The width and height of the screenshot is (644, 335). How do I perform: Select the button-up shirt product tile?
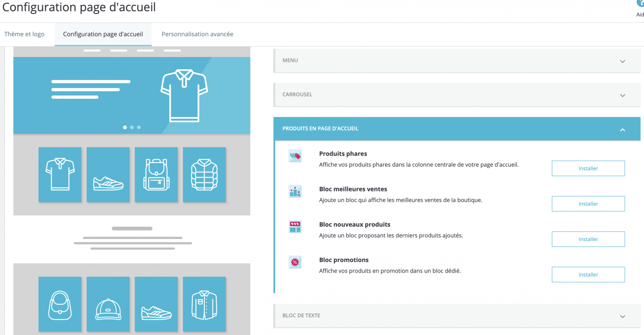click(x=204, y=304)
